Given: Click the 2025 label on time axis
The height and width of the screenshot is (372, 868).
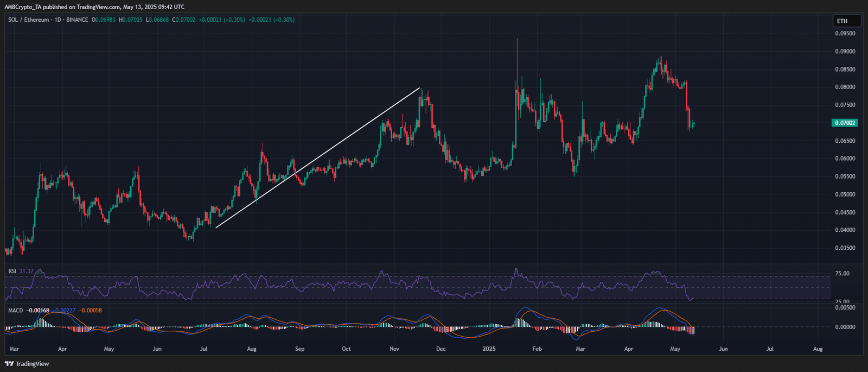Looking at the screenshot, I should click(489, 349).
